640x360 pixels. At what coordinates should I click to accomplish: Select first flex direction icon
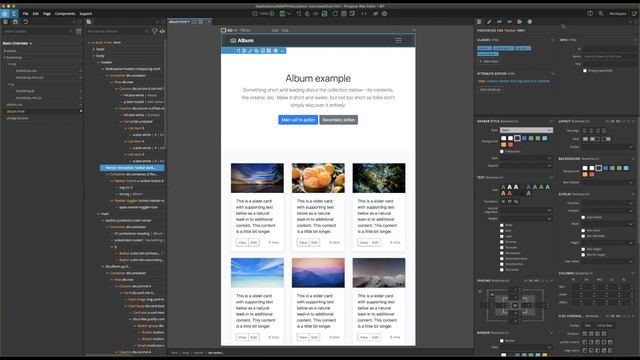tap(585, 334)
